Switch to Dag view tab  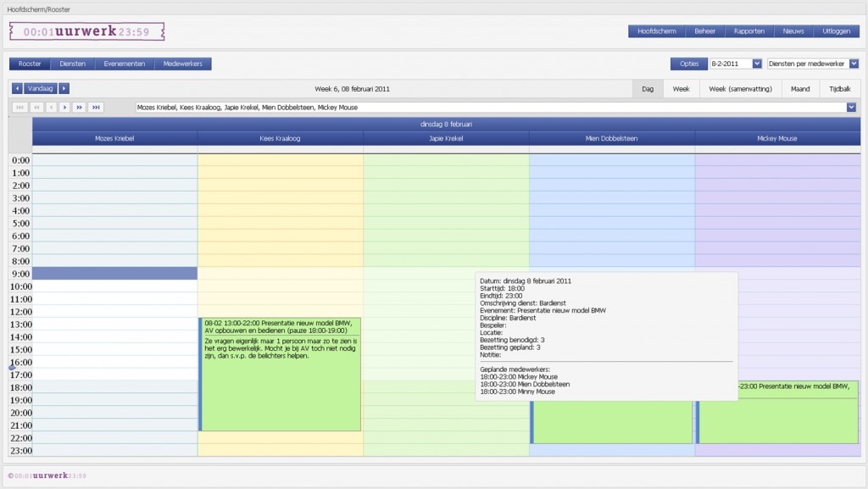tap(648, 89)
